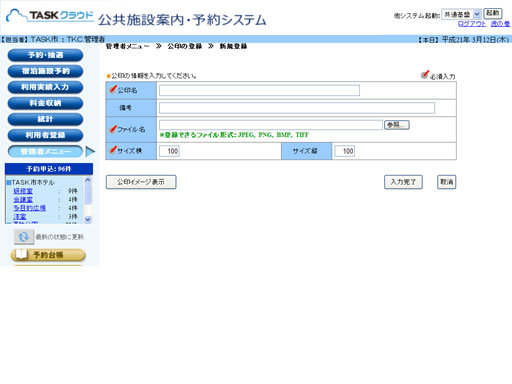
Task: Click the 公印イメージ表示 button
Action: pos(141,182)
